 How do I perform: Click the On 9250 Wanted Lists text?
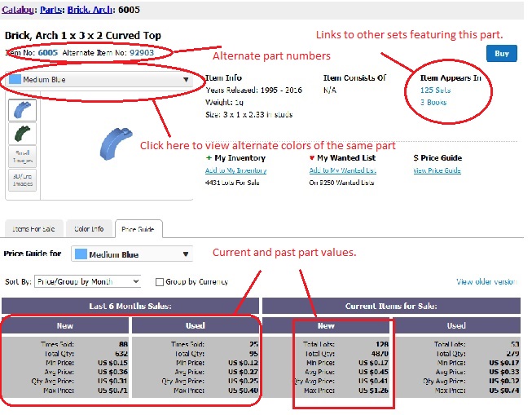(x=341, y=183)
